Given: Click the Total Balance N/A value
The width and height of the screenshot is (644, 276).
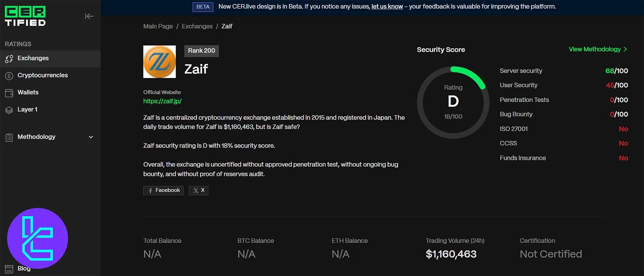Looking at the screenshot, I should (x=152, y=254).
